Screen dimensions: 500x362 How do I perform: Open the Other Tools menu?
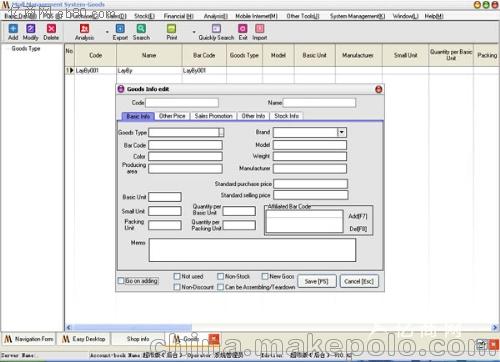point(303,16)
